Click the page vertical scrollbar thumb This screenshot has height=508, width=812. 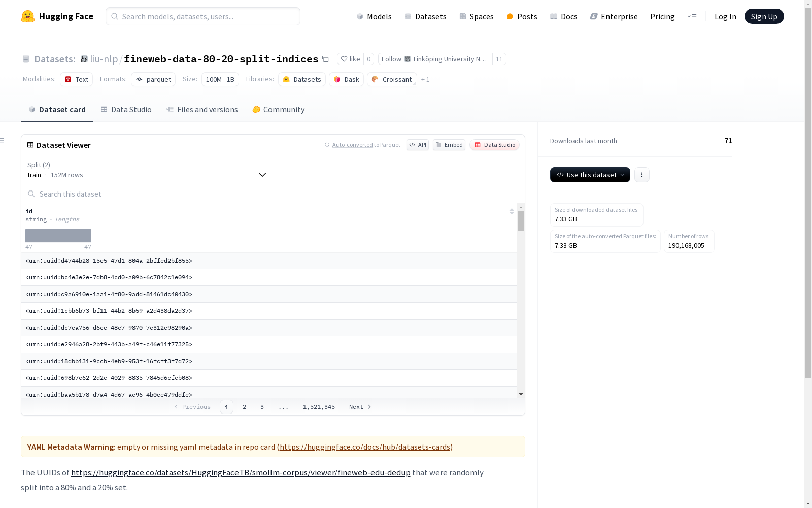pyautogui.click(x=808, y=193)
